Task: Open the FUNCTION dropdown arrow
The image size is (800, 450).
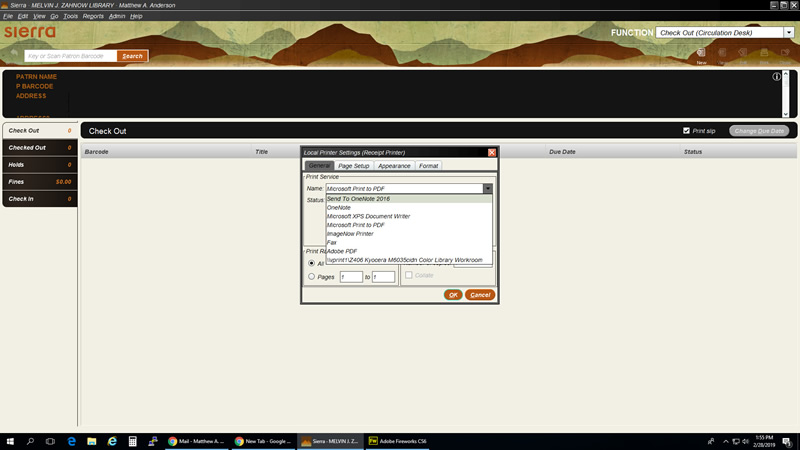Action: point(789,32)
